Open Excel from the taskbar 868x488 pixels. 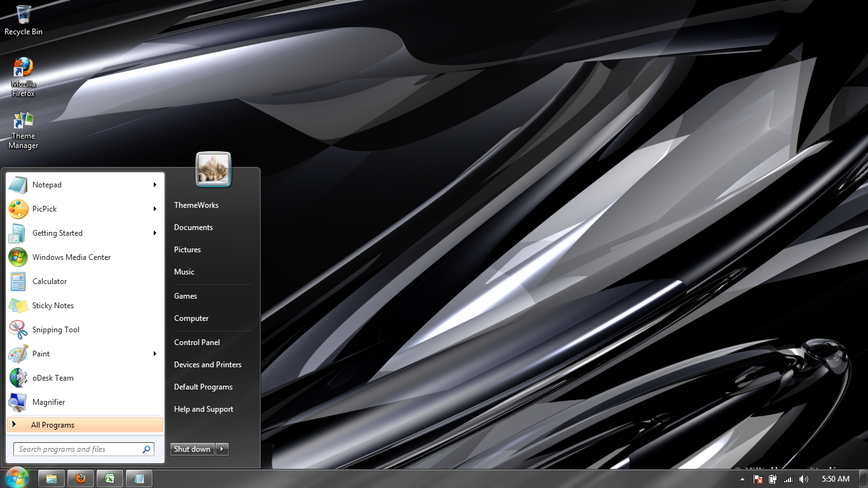[110, 478]
